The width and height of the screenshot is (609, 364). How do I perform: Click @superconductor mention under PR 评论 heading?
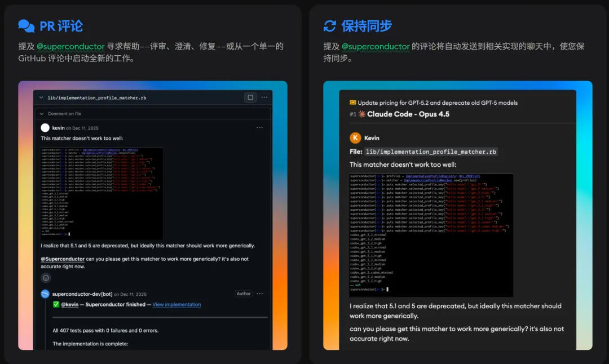click(70, 47)
